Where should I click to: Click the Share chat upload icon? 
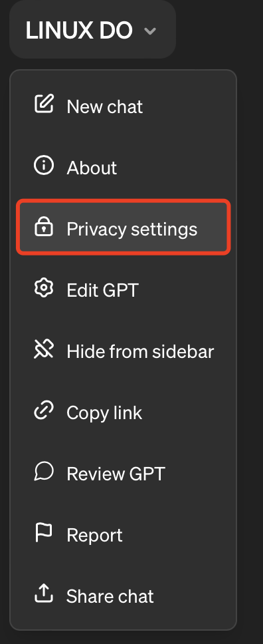point(44,594)
